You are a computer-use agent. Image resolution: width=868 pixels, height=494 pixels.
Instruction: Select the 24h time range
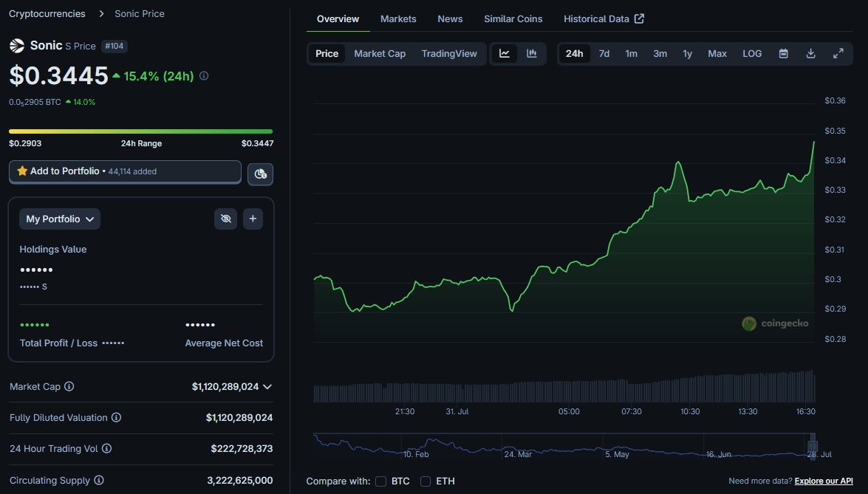(x=574, y=54)
